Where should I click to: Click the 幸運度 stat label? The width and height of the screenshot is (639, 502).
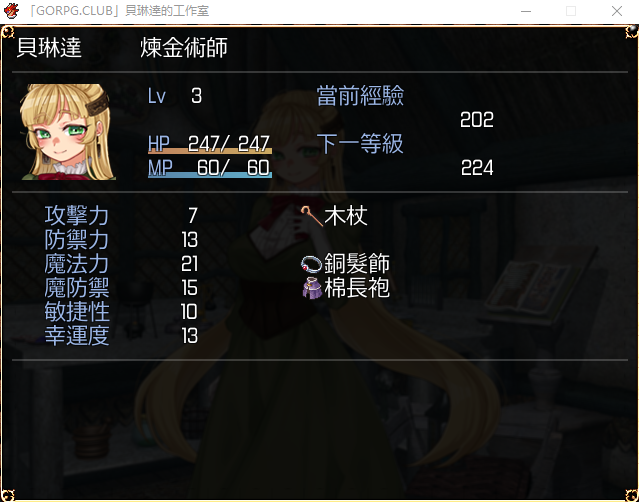point(77,336)
